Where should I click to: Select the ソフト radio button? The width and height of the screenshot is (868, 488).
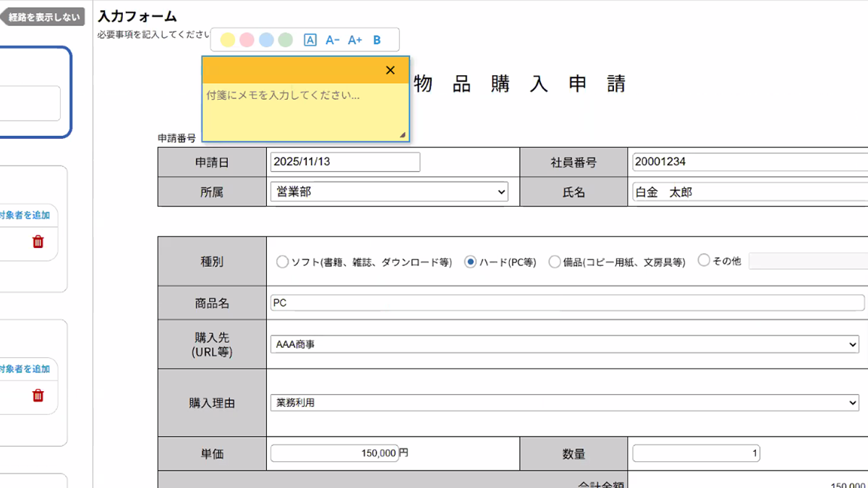click(282, 262)
